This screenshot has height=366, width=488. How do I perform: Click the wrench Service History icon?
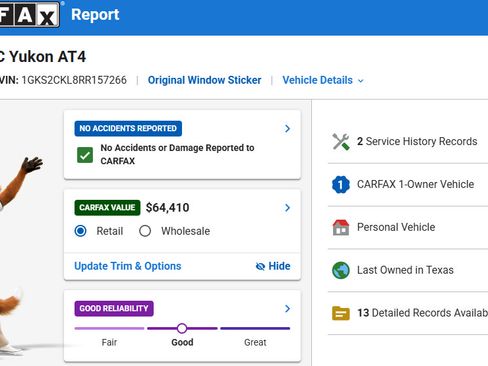(x=341, y=141)
